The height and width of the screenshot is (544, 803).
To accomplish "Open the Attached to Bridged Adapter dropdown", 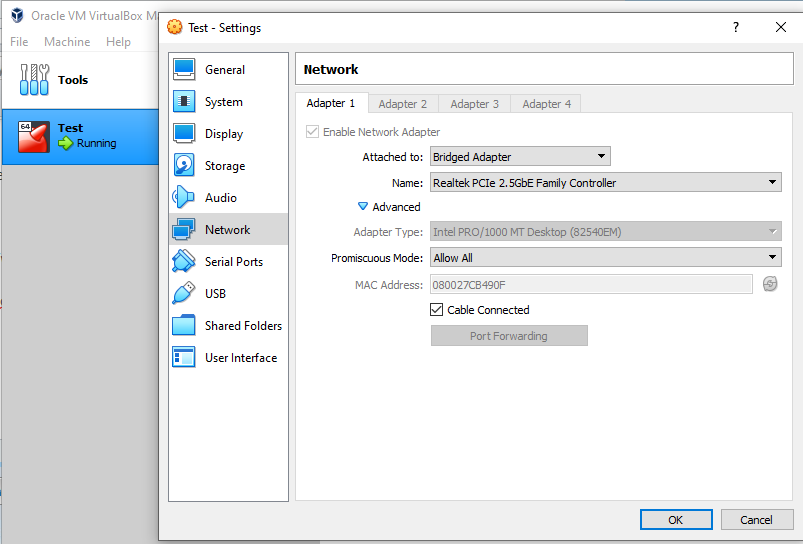I will 520,156.
